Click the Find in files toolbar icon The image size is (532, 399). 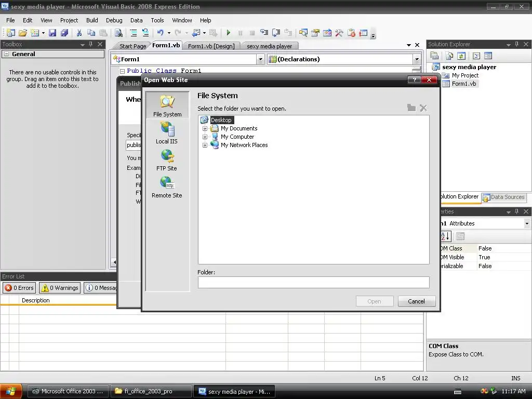click(118, 33)
